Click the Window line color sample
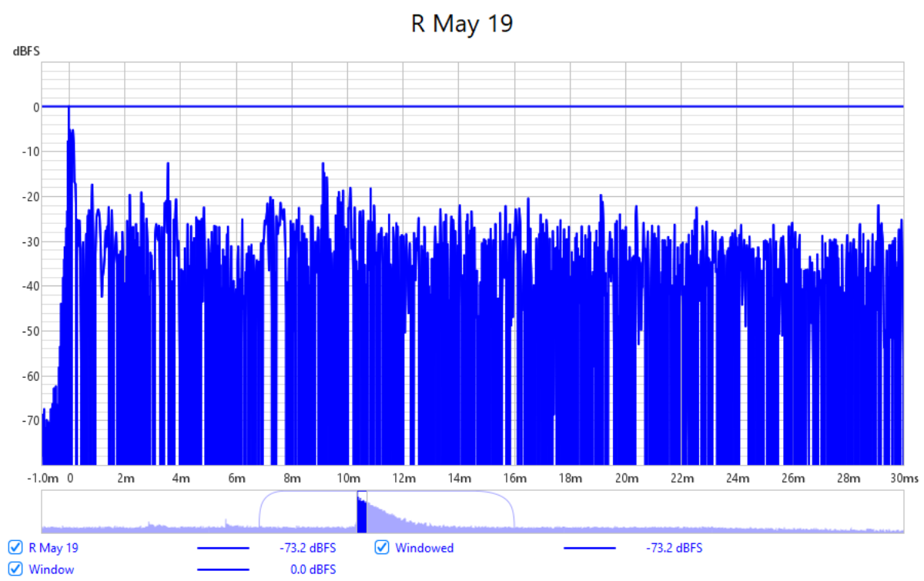Image resolution: width=924 pixels, height=581 pixels. click(223, 569)
